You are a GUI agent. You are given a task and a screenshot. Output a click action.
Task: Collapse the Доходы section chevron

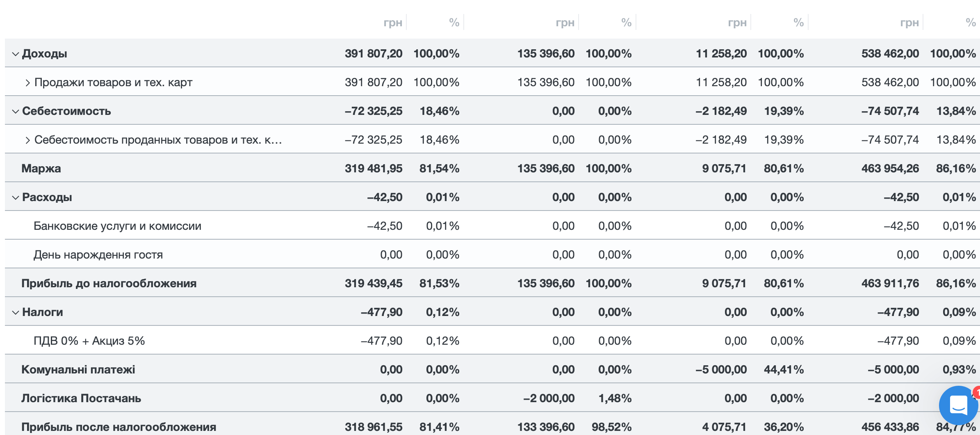[16, 54]
